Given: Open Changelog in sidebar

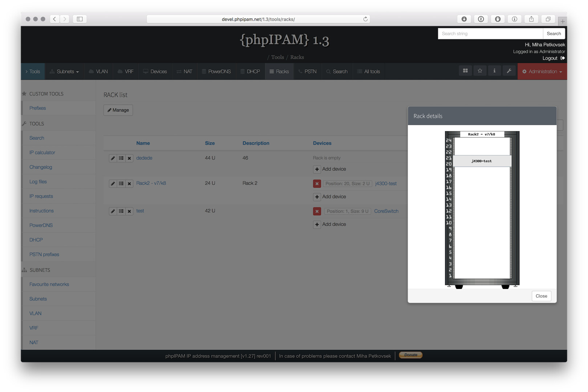Looking at the screenshot, I should coord(41,167).
